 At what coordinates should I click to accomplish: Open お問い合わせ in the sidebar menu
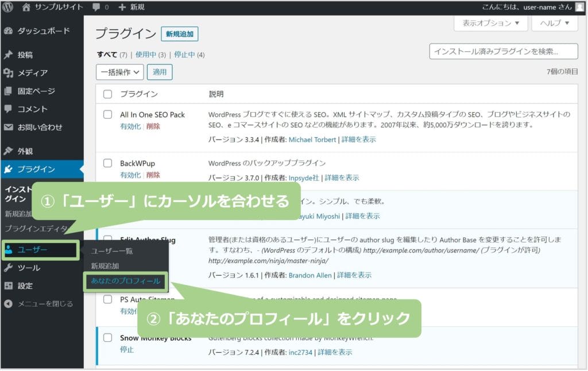coord(40,127)
